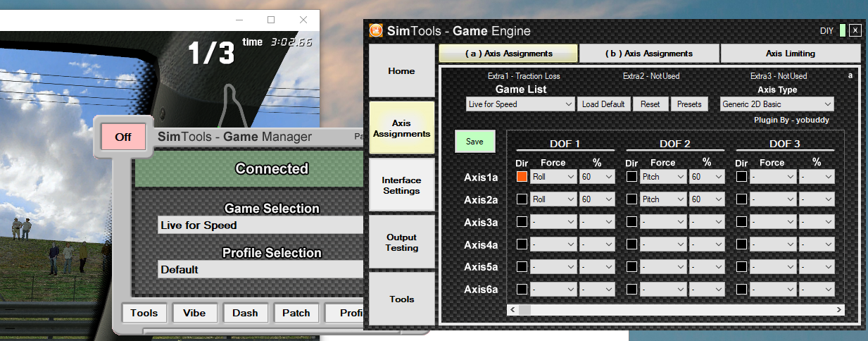Click the Axis5a row label

pyautogui.click(x=482, y=267)
